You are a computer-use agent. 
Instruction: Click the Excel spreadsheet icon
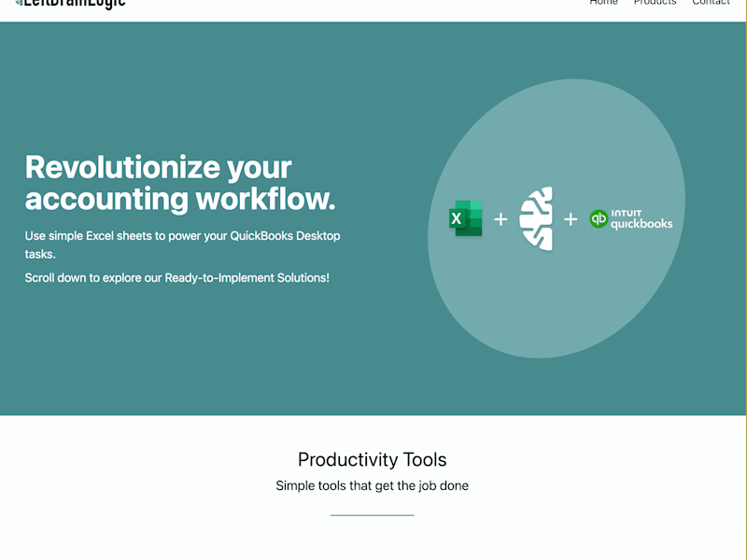click(x=465, y=218)
